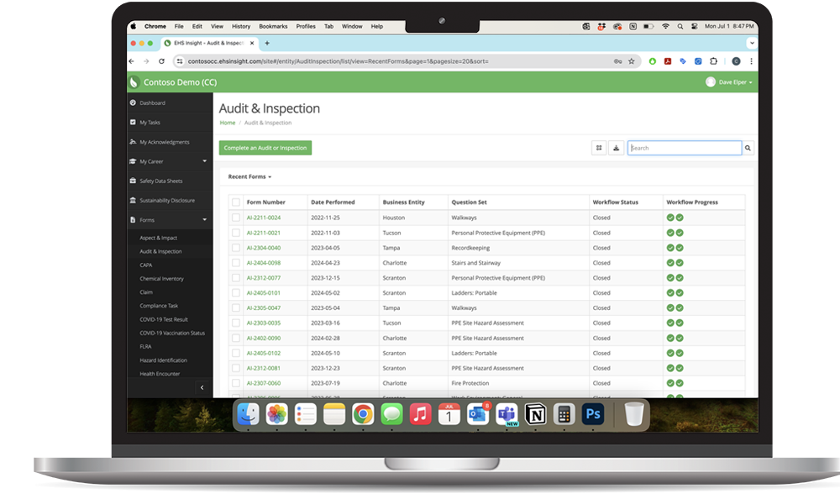The image size is (840, 504).
Task: Open Finder from the dock
Action: click(x=248, y=414)
